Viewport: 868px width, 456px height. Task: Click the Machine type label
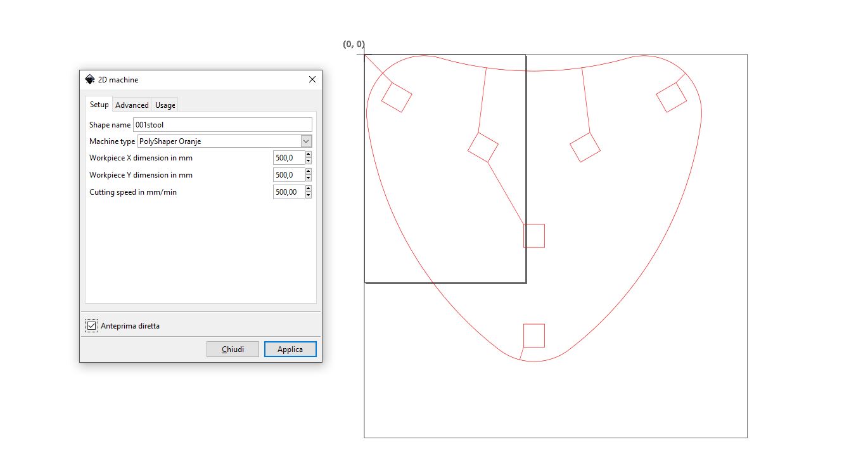pos(112,141)
